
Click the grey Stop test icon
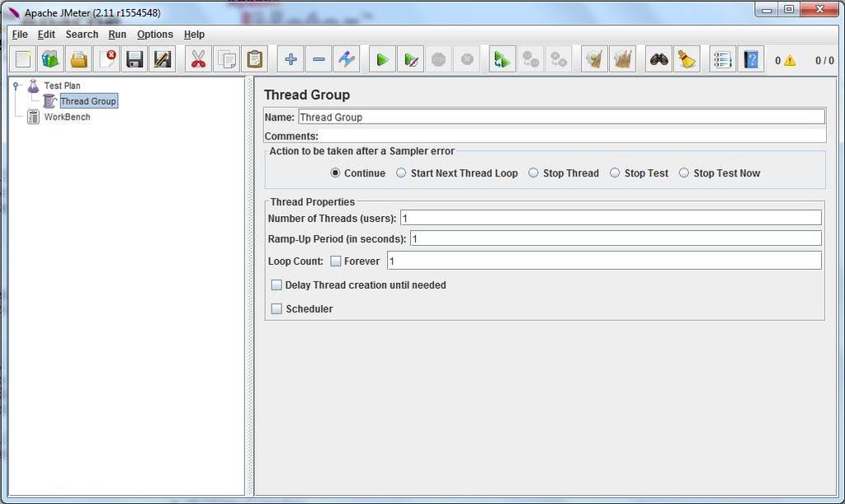(439, 59)
